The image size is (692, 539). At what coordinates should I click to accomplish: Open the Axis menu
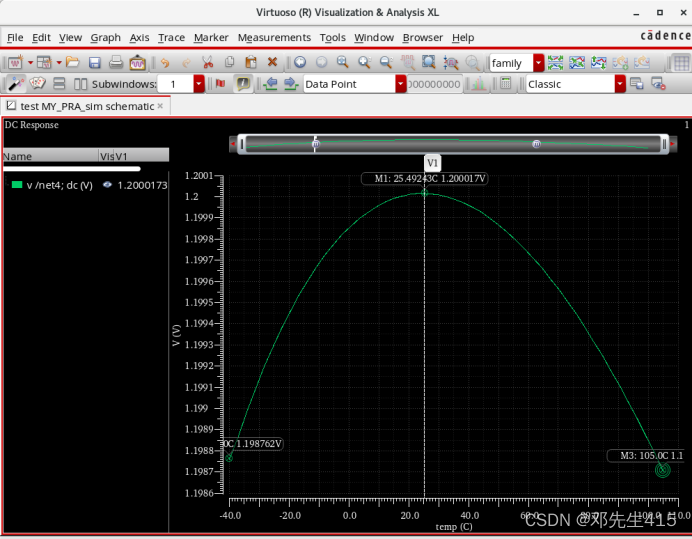(139, 38)
